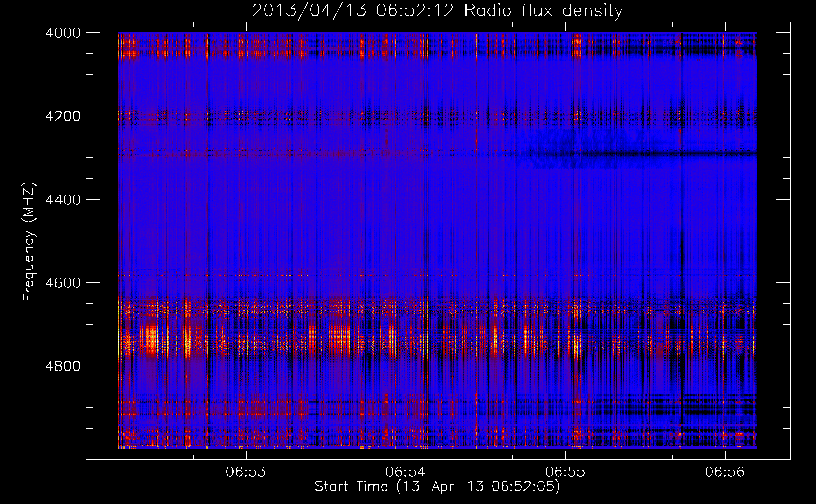Click the 06:56 time tick label
This screenshot has width=816, height=504.
(x=725, y=472)
